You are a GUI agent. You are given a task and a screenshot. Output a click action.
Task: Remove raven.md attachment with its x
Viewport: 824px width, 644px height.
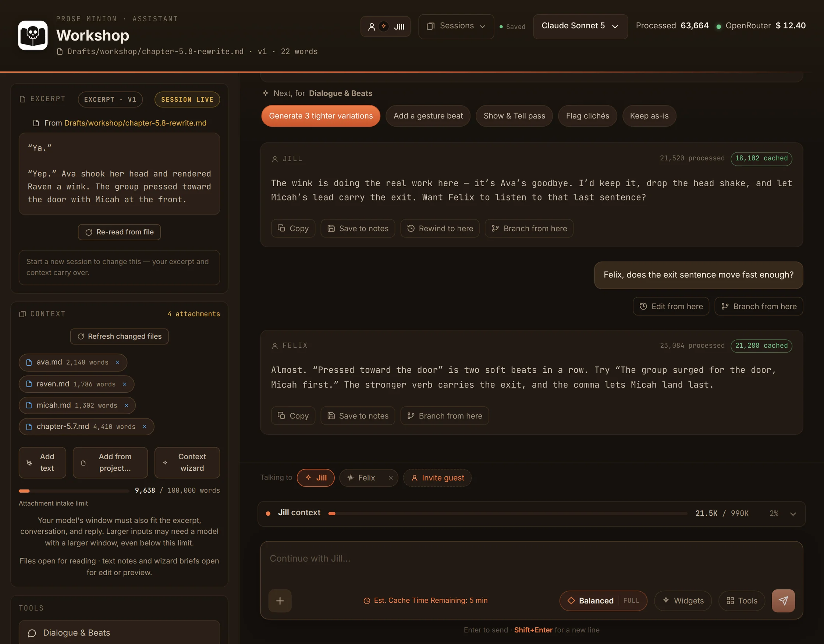coord(124,384)
